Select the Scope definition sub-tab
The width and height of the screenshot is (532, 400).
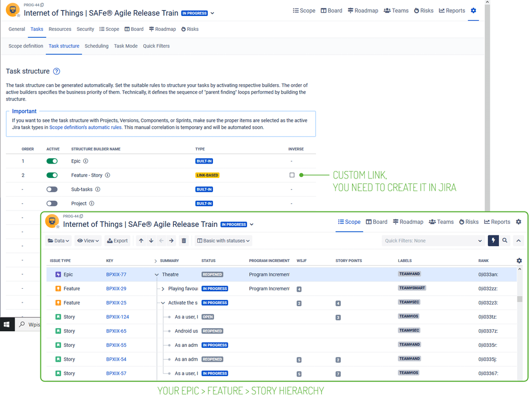(x=26, y=46)
